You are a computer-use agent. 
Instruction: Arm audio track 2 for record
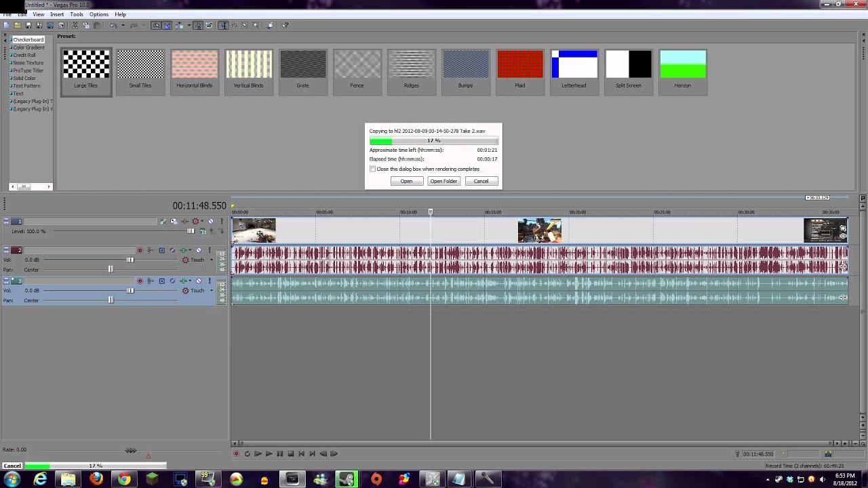(140, 251)
